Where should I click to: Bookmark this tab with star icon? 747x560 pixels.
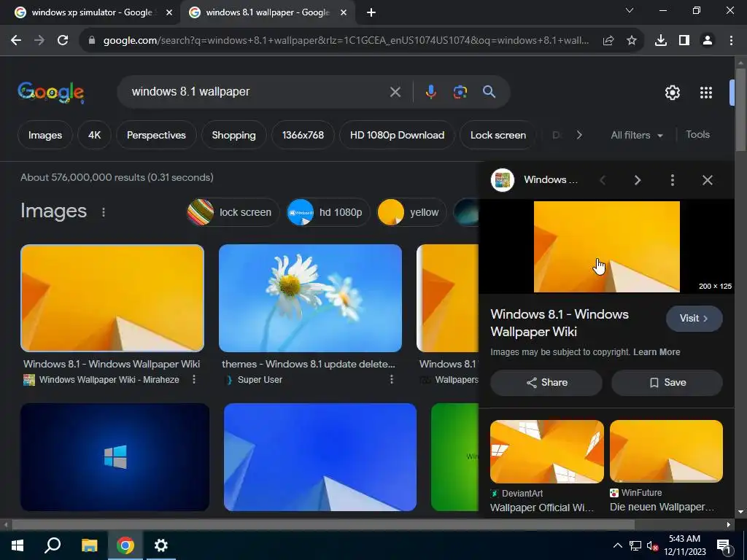632,41
